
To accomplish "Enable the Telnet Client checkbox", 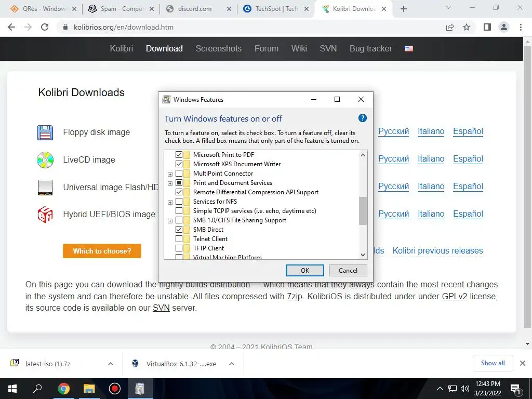I will [179, 239].
